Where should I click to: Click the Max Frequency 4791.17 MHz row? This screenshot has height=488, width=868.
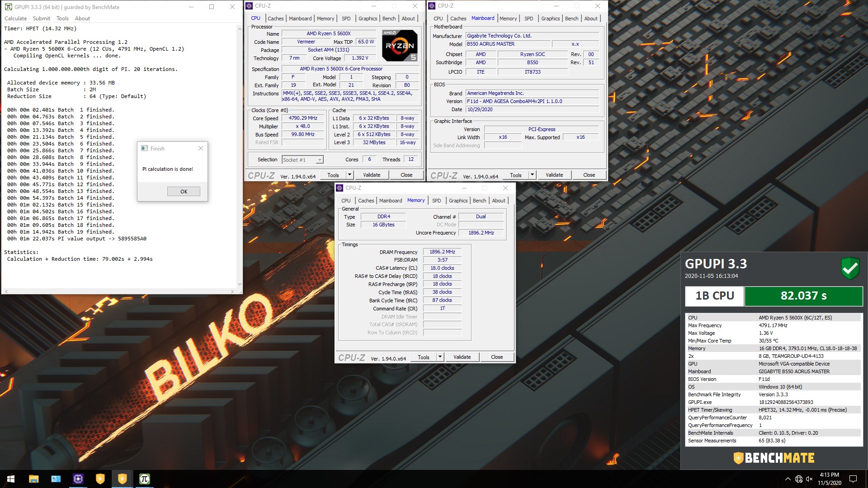tap(773, 325)
